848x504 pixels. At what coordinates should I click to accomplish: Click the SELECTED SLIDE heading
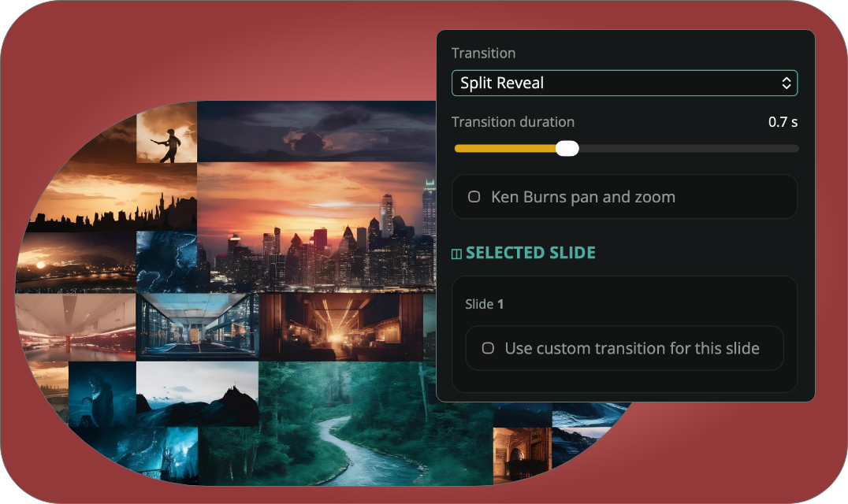(x=530, y=253)
